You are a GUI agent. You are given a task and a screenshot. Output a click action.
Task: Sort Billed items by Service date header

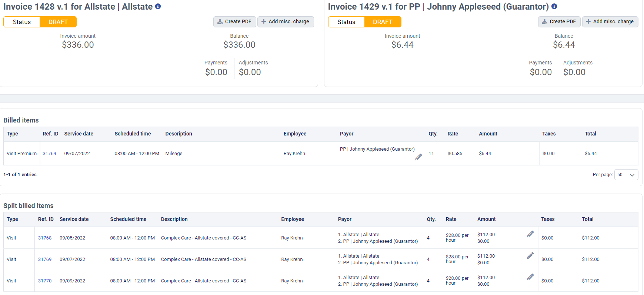pos(79,134)
